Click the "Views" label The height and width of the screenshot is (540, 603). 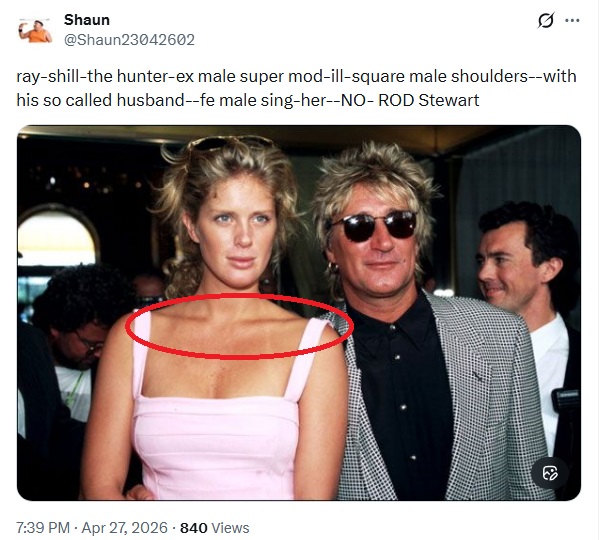[x=230, y=528]
